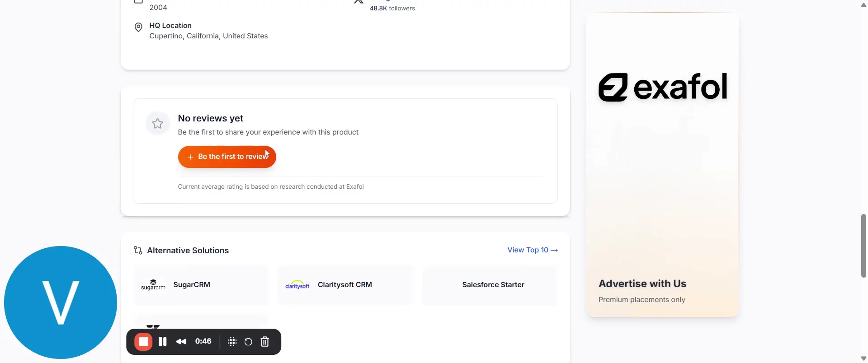Delete the recording with the trash icon

pos(265,342)
